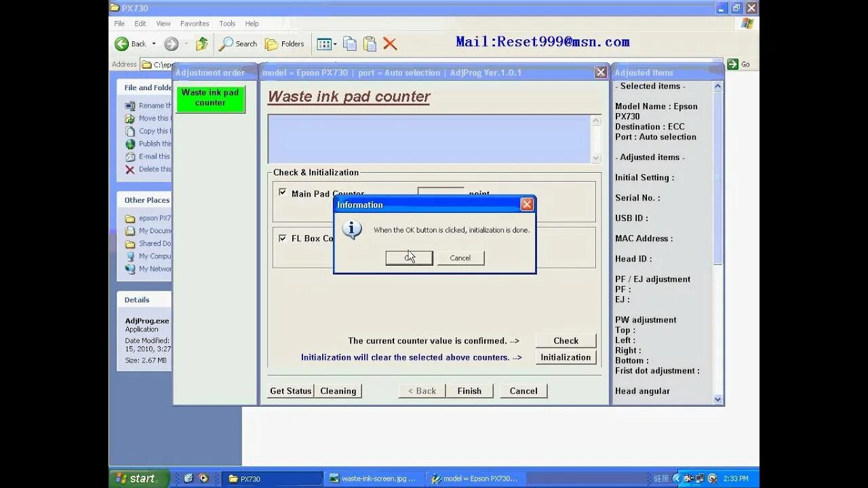Click the Go button beside address bar
Screen dimensions: 868x488
pos(738,64)
